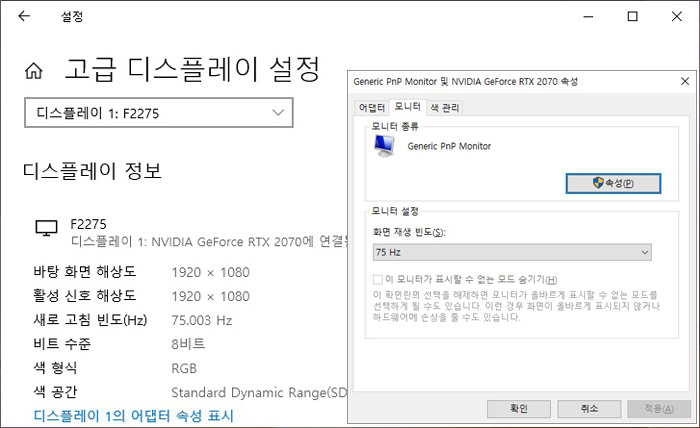700x428 pixels.
Task: Click the 활성 신호 해상도 1920 × 1080 value
Action: tap(211, 296)
